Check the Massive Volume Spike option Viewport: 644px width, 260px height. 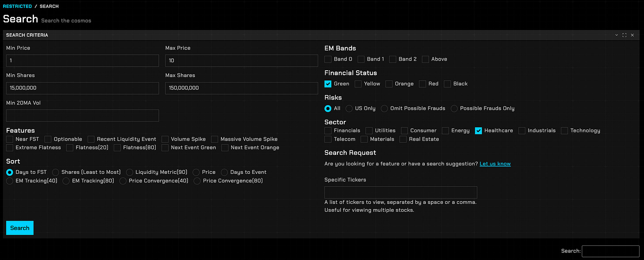[215, 139]
